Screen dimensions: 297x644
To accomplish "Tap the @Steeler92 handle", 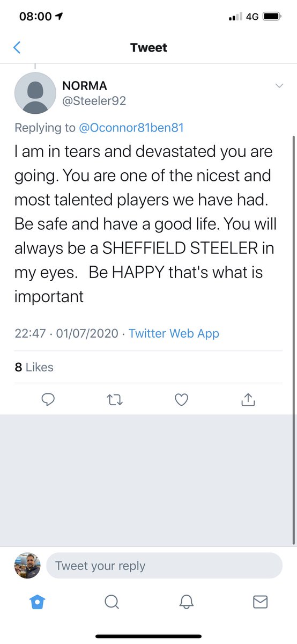I will (x=94, y=101).
